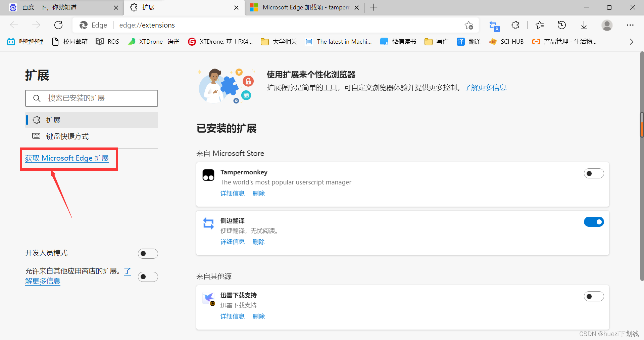Open the 获取 Microsoft Edge 扩展 link

point(66,158)
